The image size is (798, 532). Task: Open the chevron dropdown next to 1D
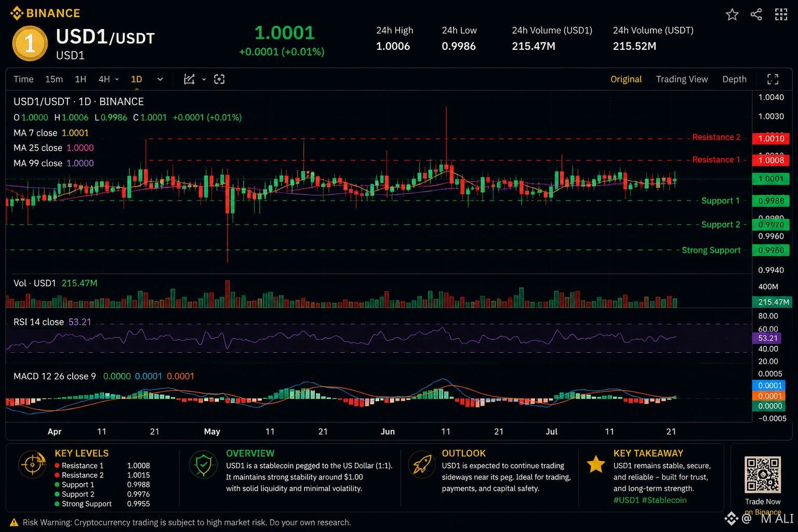[160, 79]
